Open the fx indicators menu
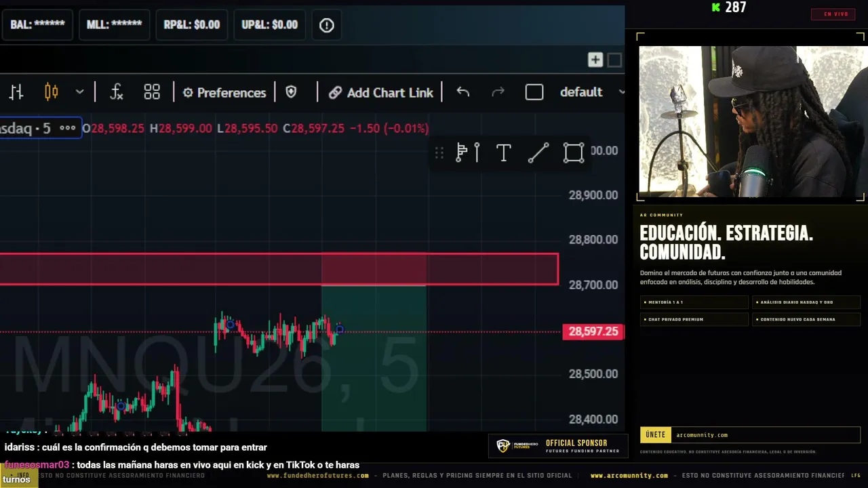 [x=117, y=92]
